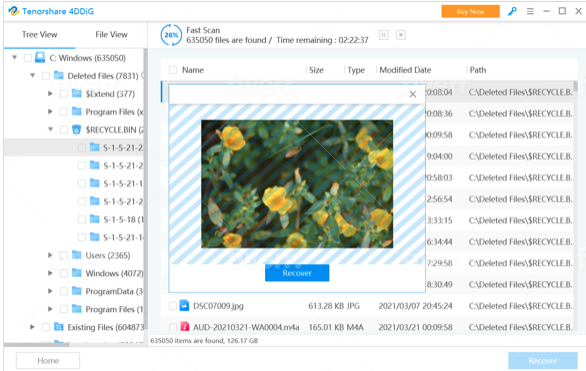Expand the ProgramData node
This screenshot has height=371, width=586.
click(x=50, y=291)
